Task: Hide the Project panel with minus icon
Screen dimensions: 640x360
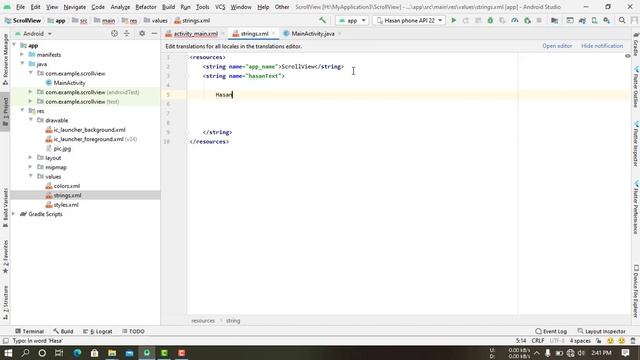Action: [154, 33]
